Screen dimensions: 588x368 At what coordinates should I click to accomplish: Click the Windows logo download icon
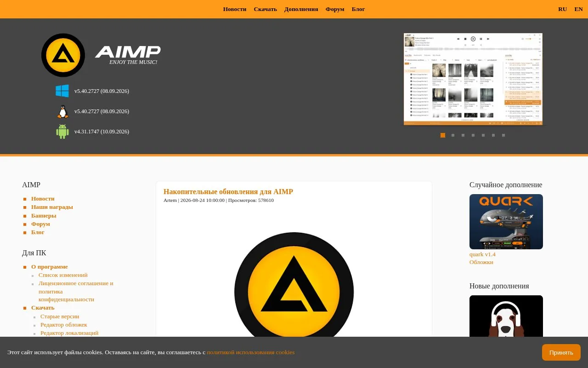(x=62, y=91)
